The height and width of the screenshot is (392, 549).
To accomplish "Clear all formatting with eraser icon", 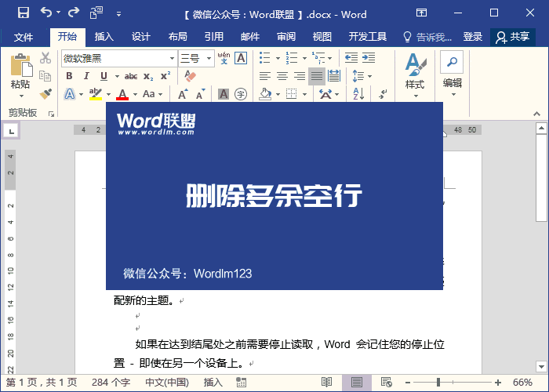I will pyautogui.click(x=190, y=76).
